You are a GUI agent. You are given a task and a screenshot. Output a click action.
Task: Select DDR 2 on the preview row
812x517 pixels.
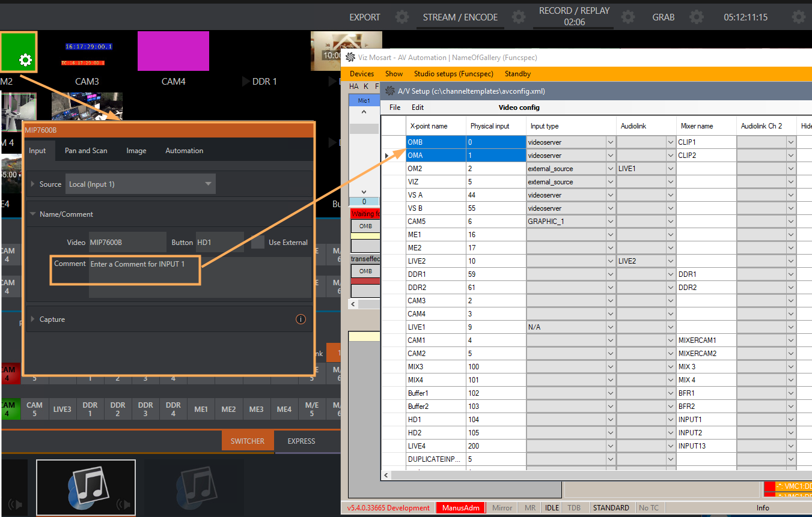[118, 410]
